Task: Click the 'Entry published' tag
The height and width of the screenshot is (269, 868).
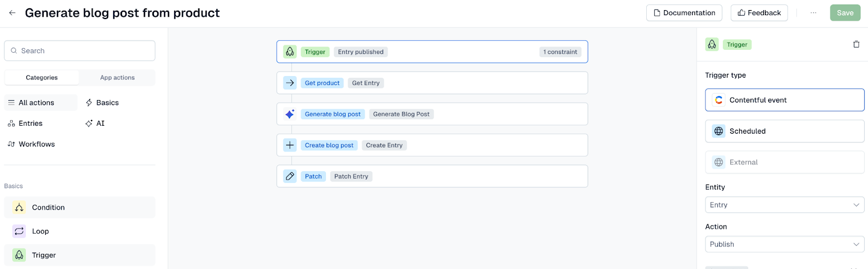Action: click(361, 51)
